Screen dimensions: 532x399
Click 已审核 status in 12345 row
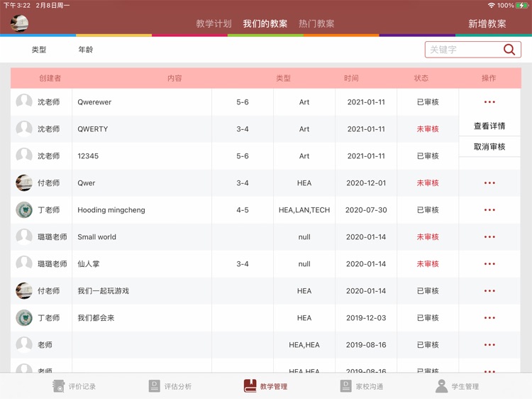point(428,156)
